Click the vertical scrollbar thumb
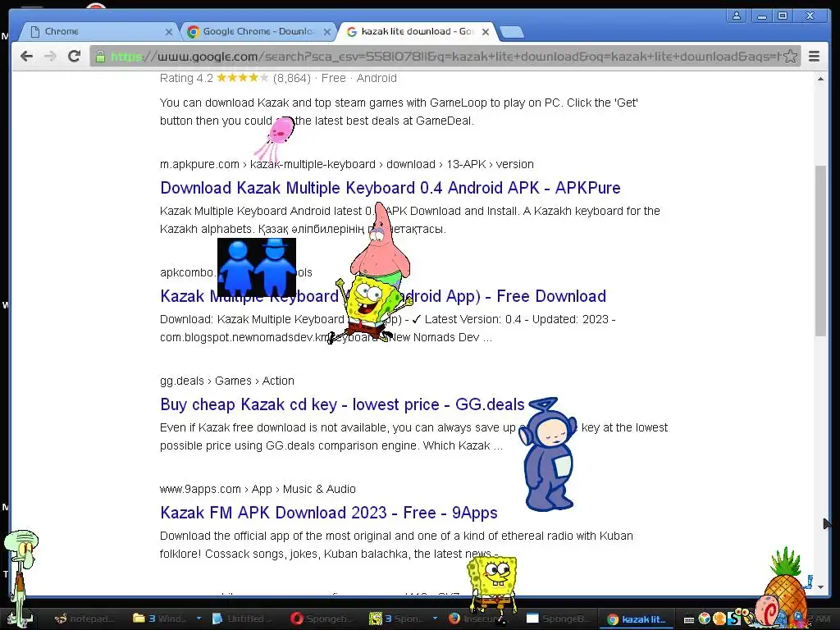This screenshot has width=840, height=630. point(820,251)
